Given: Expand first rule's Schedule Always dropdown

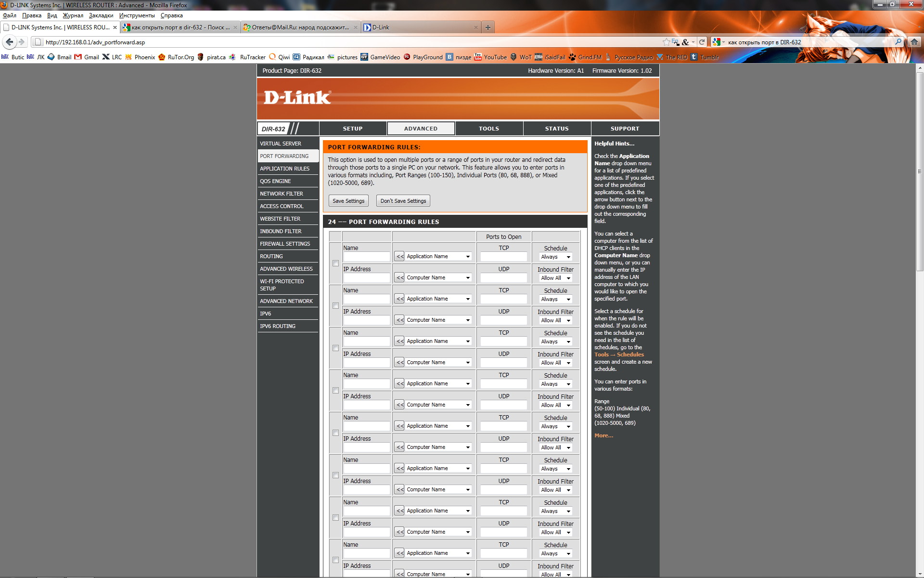Looking at the screenshot, I should coord(555,257).
